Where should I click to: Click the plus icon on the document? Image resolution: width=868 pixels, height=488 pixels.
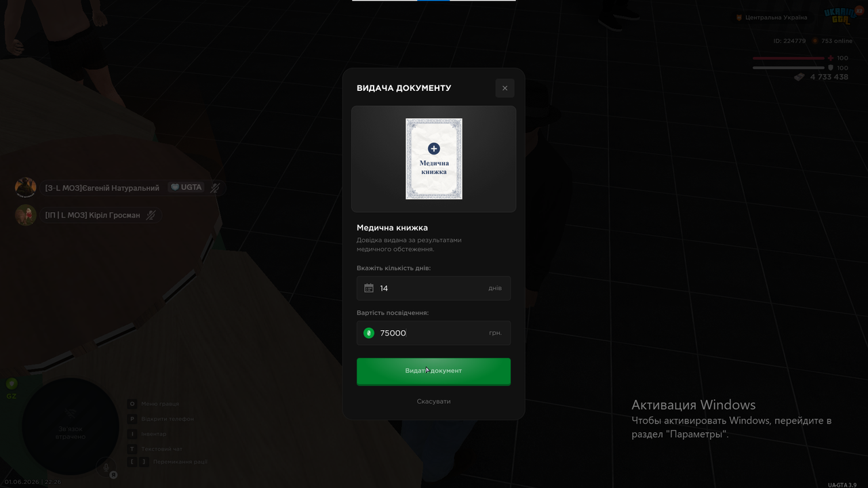tap(434, 149)
